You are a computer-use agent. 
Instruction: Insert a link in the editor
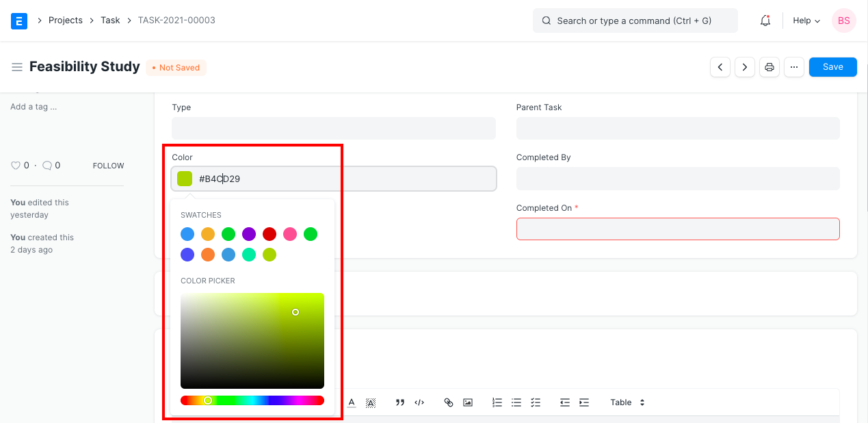(449, 402)
